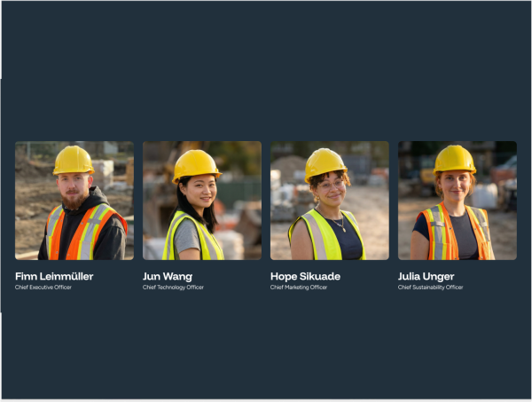Click the Chief Marketing Officer subtitle
The height and width of the screenshot is (402, 532).
point(299,288)
